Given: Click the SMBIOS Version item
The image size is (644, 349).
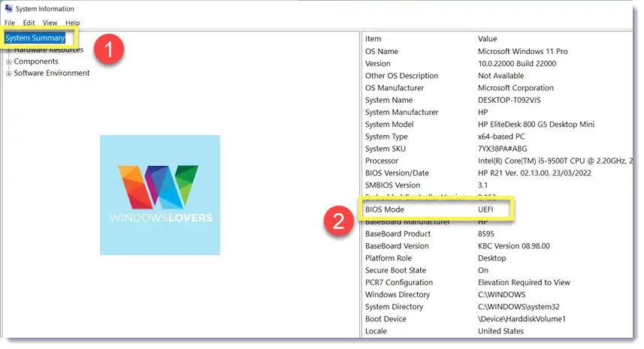Looking at the screenshot, I should (x=393, y=185).
